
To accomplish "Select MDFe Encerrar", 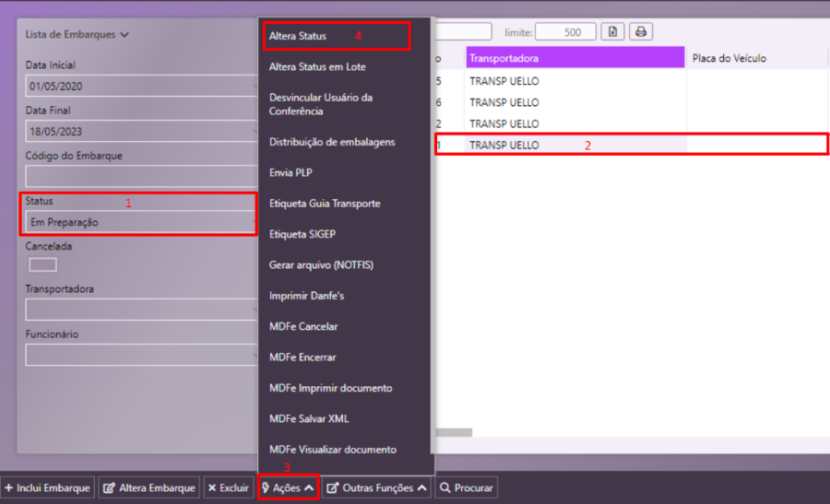I will (x=302, y=357).
